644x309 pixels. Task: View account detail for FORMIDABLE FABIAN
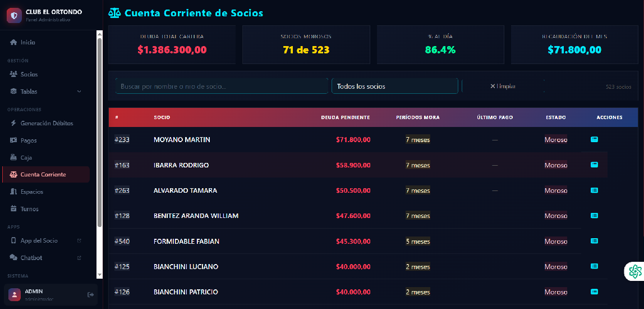pos(594,240)
